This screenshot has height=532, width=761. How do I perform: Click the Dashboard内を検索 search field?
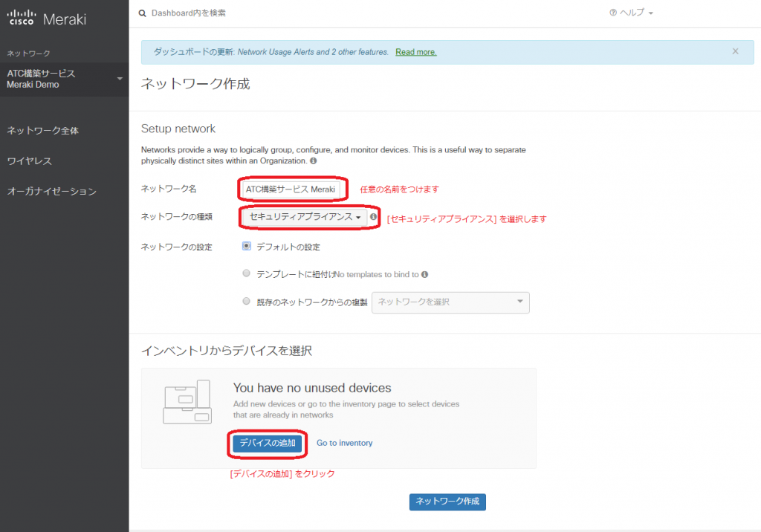(x=188, y=13)
